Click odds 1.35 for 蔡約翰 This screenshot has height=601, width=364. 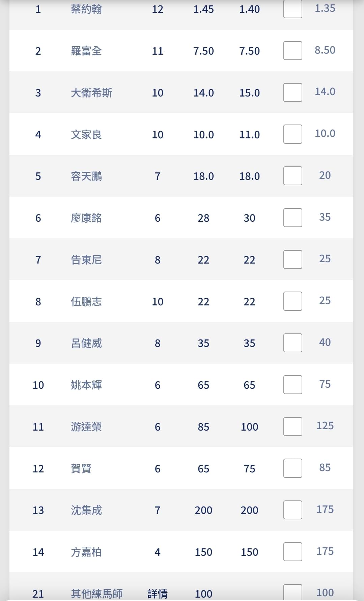325,8
